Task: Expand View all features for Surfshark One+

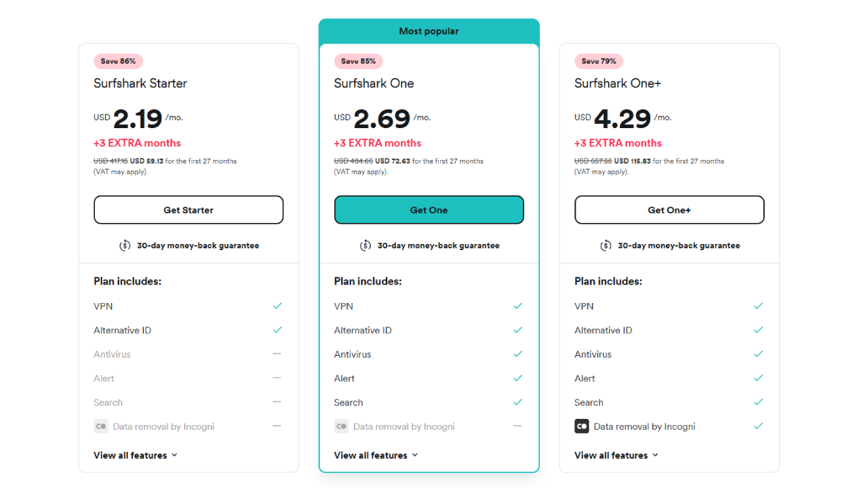Action: pos(616,455)
